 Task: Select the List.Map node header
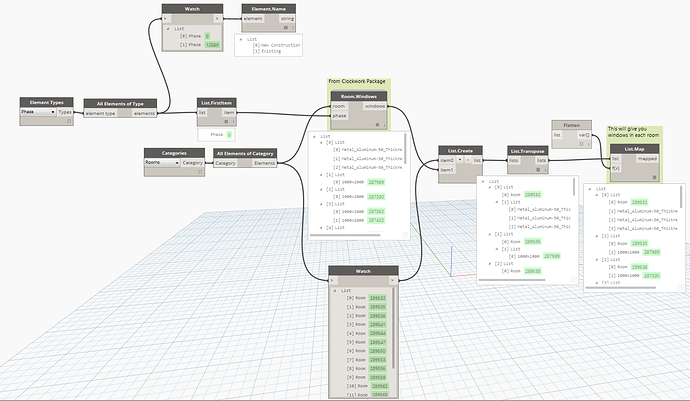(634, 149)
